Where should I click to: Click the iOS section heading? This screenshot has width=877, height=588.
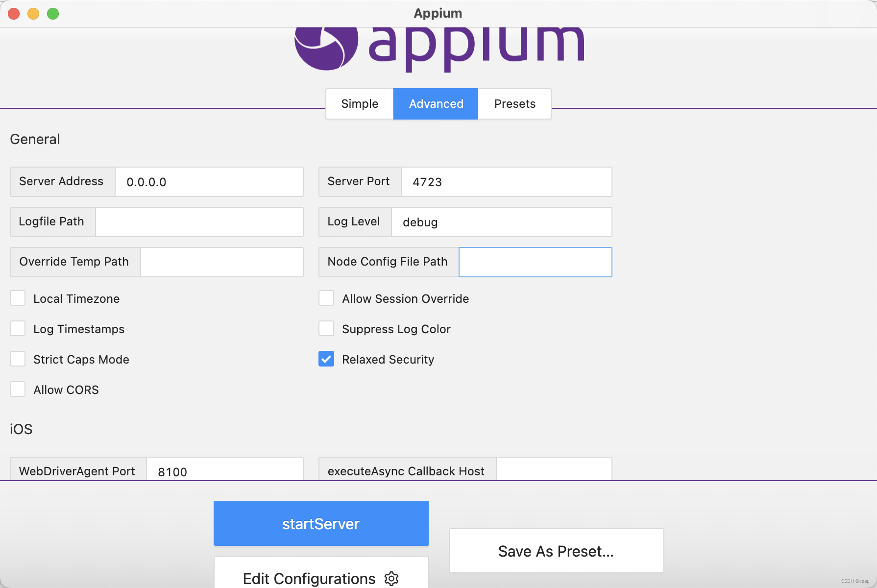pyautogui.click(x=21, y=429)
